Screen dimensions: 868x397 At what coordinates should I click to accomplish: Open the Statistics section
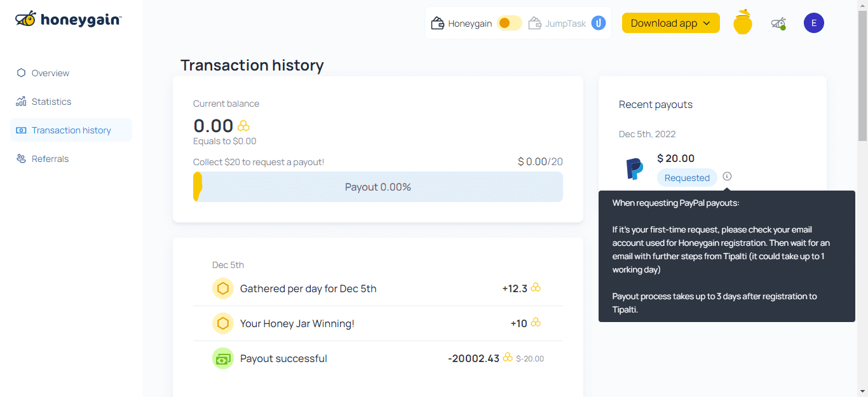point(51,102)
